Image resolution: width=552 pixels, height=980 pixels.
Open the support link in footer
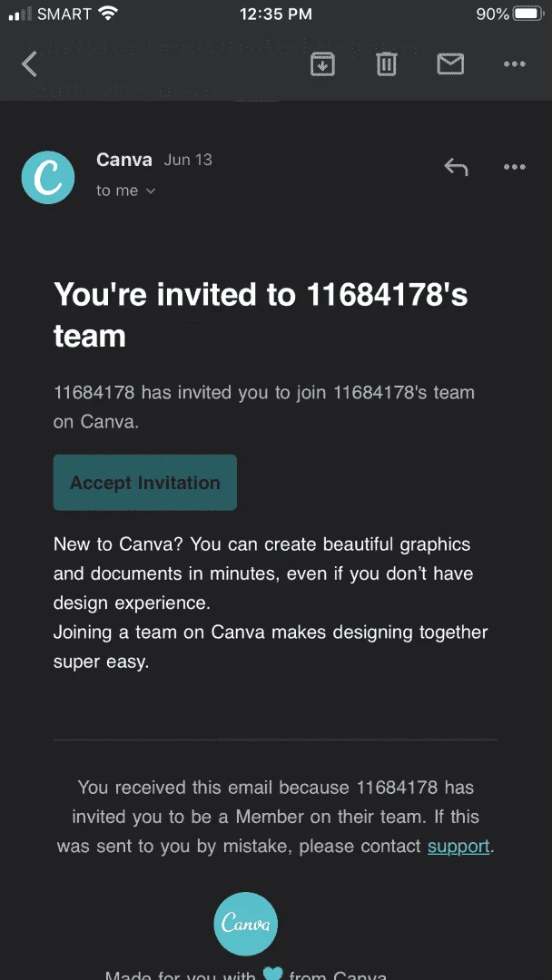click(x=458, y=847)
